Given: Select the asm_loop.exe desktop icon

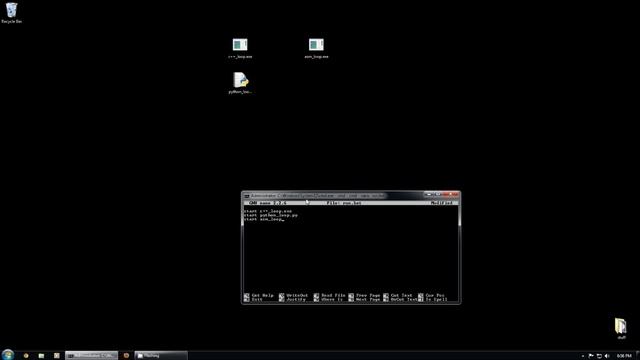Looking at the screenshot, I should tap(316, 48).
